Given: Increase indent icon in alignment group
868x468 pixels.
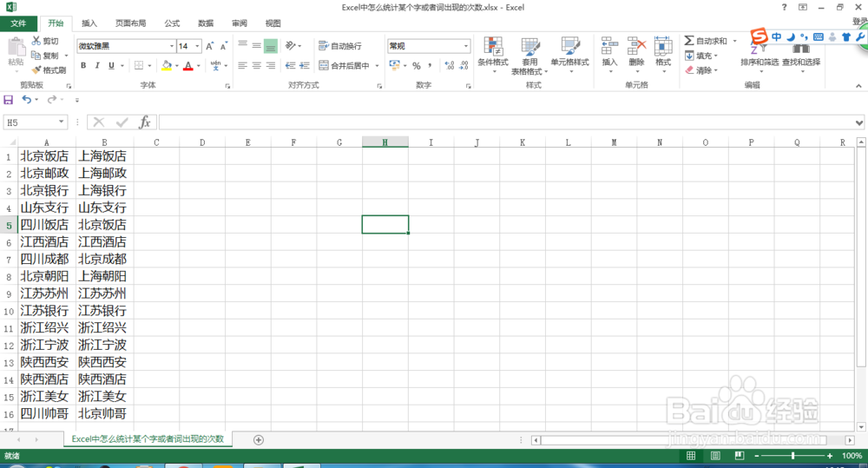Looking at the screenshot, I should [x=304, y=65].
